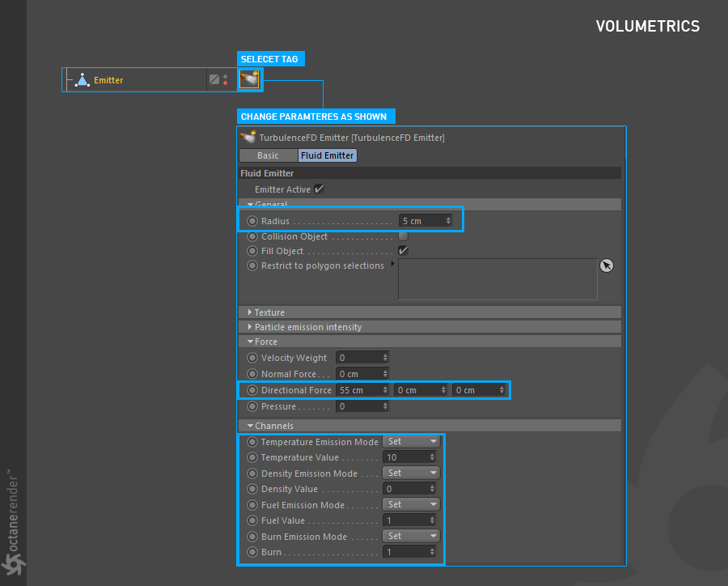Click Temperature Value stepper arrows
728x586 pixels.
[432, 457]
